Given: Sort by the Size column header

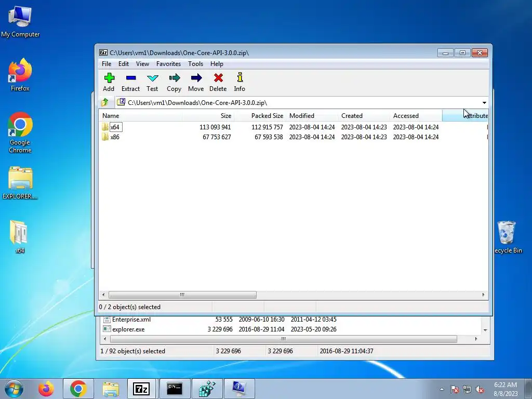Looking at the screenshot, I should pos(208,116).
